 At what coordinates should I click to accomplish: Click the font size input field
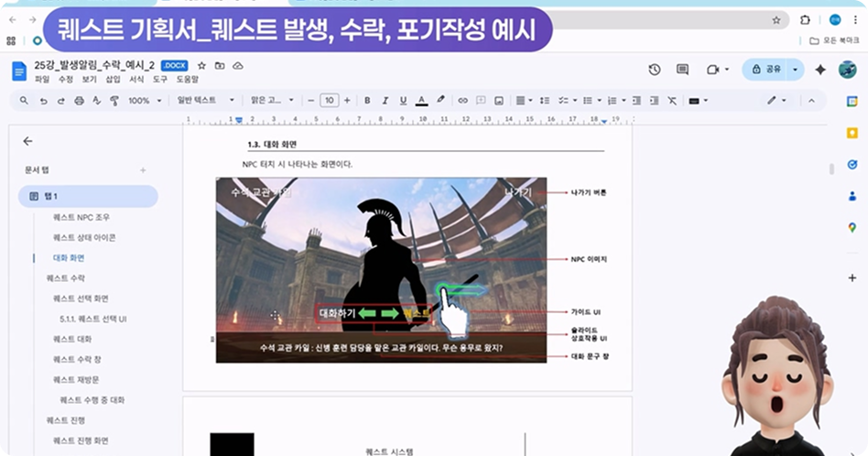coord(329,100)
